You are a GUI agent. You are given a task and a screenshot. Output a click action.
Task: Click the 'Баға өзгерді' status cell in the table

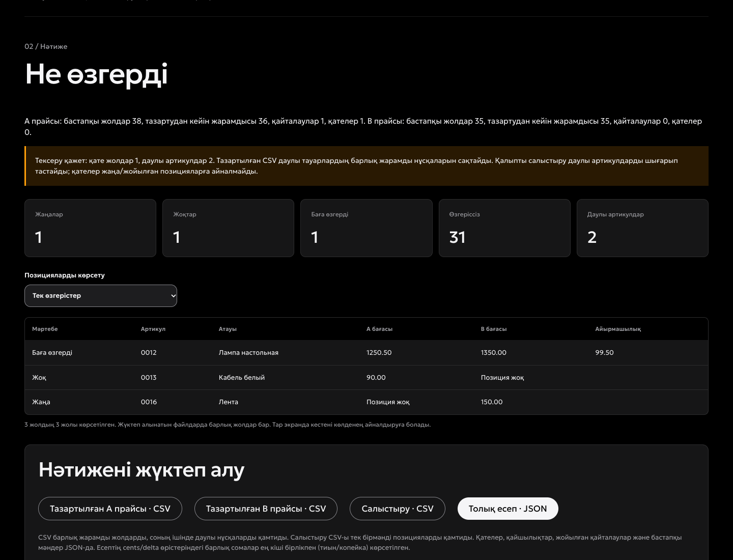pyautogui.click(x=52, y=353)
